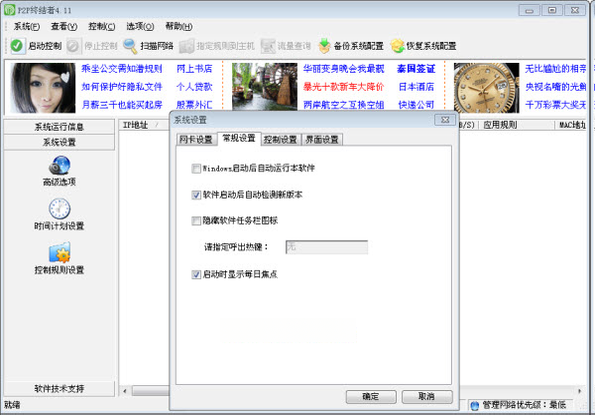Viewport: 595px width, 415px height.
Task: Click the 快递公司 link
Action: [x=416, y=105]
